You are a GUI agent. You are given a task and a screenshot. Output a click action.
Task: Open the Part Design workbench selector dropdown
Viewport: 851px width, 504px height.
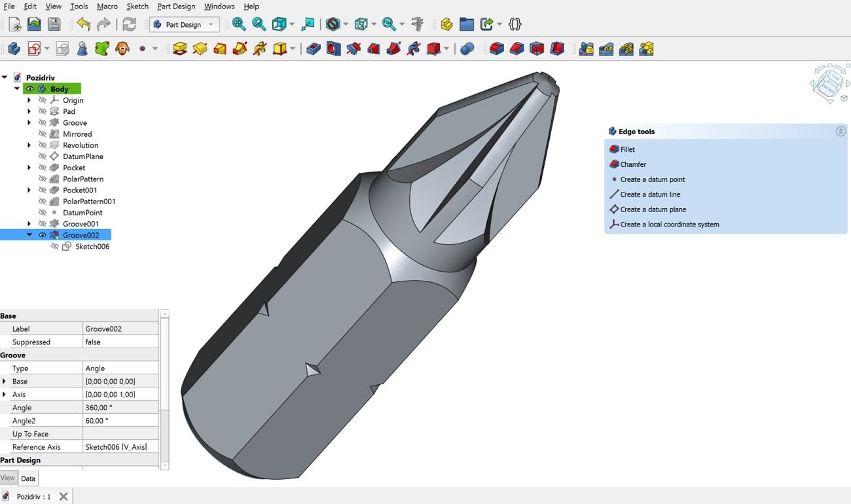pos(209,24)
